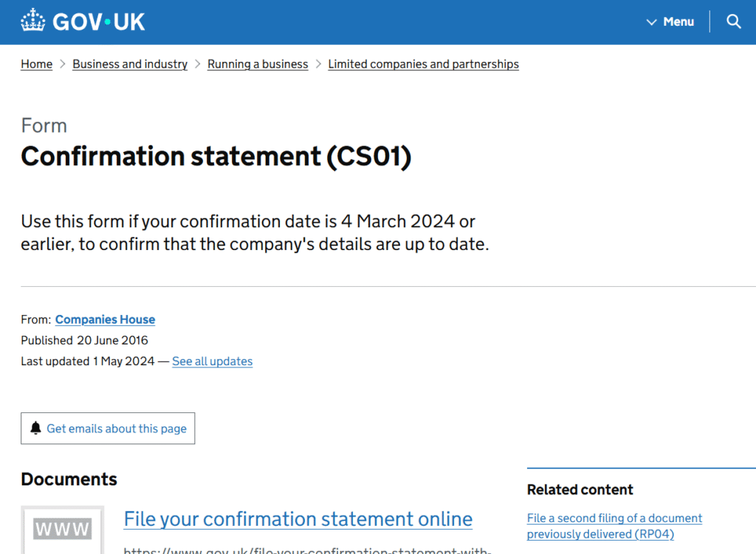This screenshot has height=554, width=756.
Task: Open the search magnifier icon
Action: pos(733,21)
